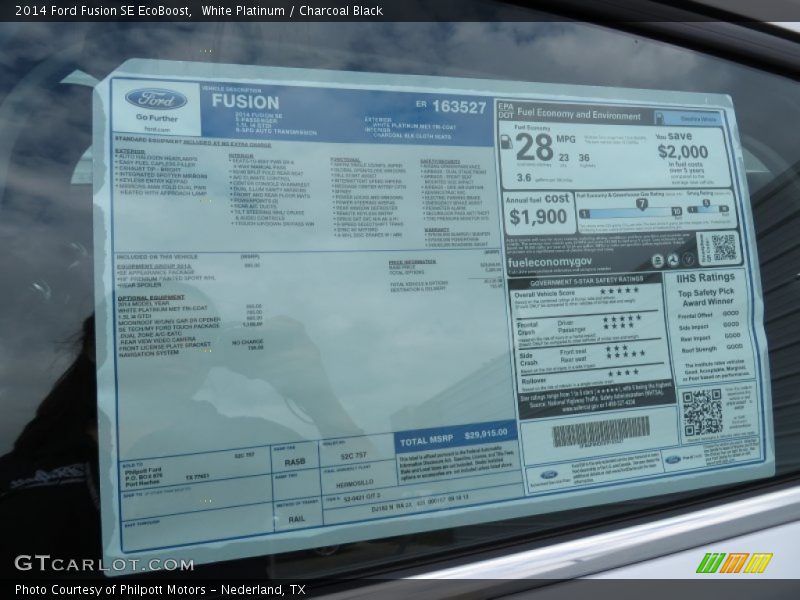Click the 163527 stock number
The width and height of the screenshot is (800, 600).
point(458,108)
